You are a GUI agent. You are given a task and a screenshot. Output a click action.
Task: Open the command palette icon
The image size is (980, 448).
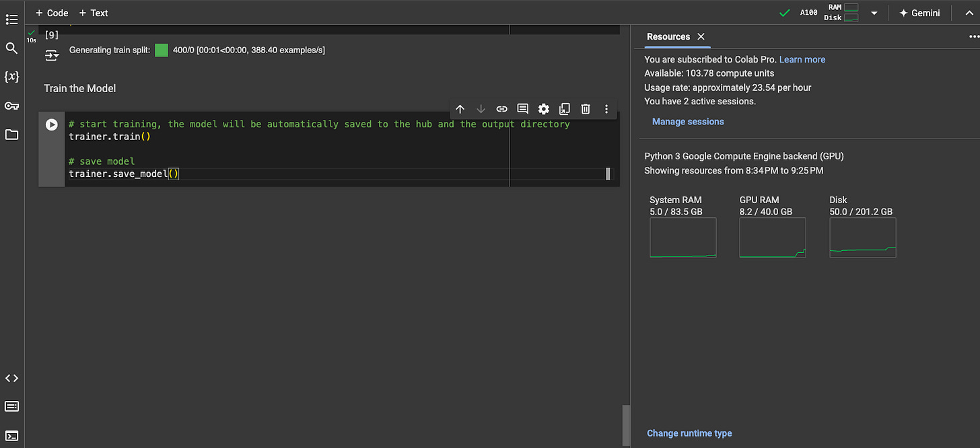[11, 406]
